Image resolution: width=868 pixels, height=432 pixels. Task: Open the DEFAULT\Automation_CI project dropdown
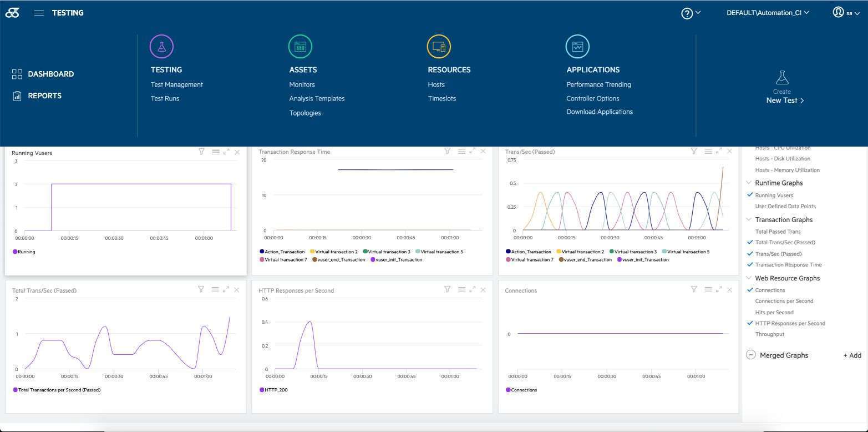(x=768, y=13)
